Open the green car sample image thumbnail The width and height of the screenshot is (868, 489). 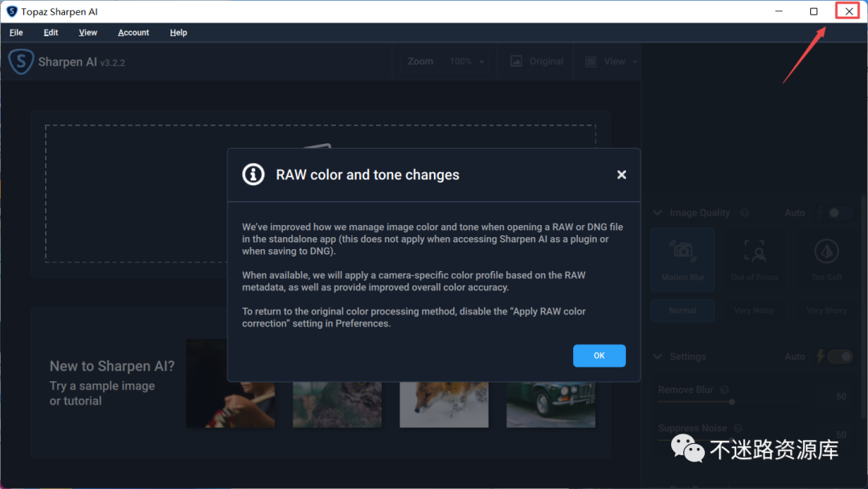pos(551,405)
